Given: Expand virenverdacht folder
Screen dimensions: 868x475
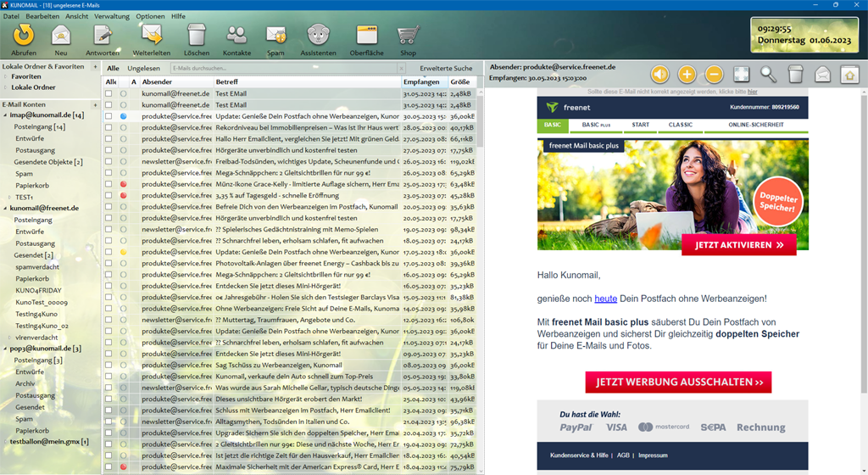Looking at the screenshot, I should (9, 337).
